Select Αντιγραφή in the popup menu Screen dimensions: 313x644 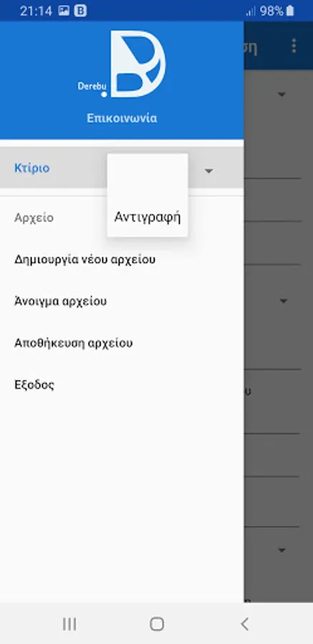pyautogui.click(x=148, y=217)
